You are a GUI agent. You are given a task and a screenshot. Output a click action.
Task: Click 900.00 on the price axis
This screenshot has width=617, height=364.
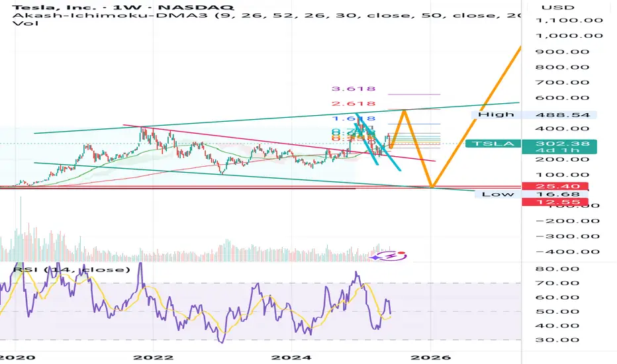coord(562,52)
